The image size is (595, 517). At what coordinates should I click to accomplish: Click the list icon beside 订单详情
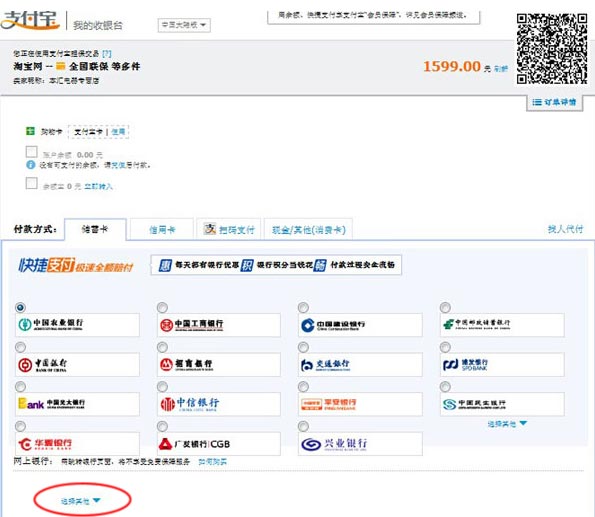coord(537,102)
